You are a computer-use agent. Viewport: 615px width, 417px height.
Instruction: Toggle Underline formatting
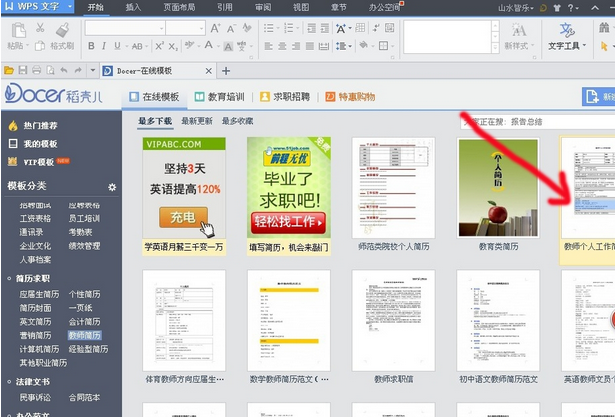pyautogui.click(x=117, y=46)
